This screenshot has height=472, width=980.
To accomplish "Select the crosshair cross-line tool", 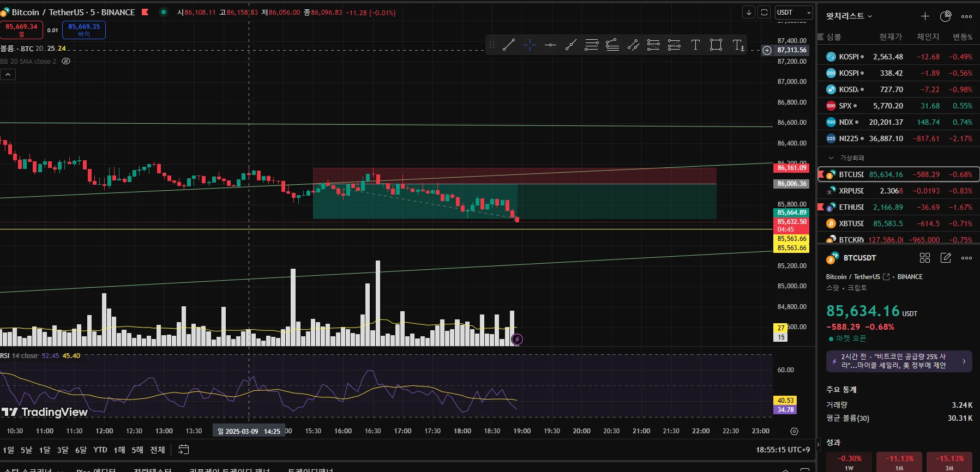I will point(530,45).
